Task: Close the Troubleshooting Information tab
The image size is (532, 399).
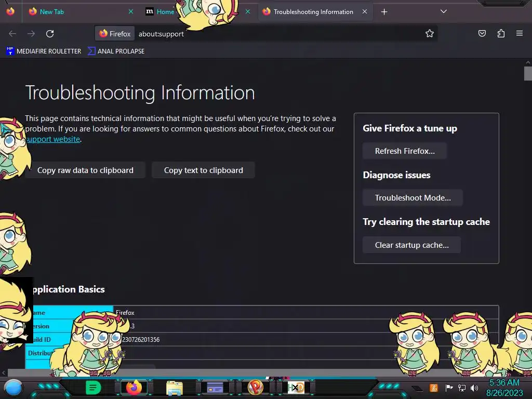Action: [x=364, y=11]
